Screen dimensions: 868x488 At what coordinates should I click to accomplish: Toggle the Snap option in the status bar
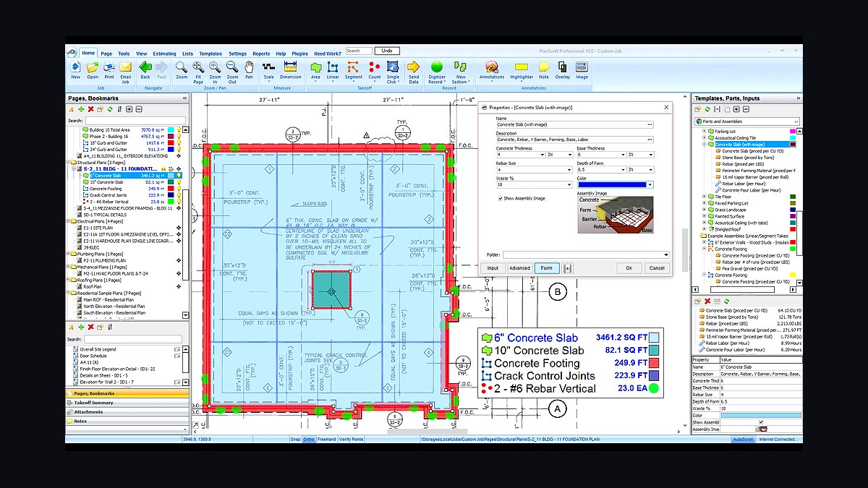[x=295, y=439]
